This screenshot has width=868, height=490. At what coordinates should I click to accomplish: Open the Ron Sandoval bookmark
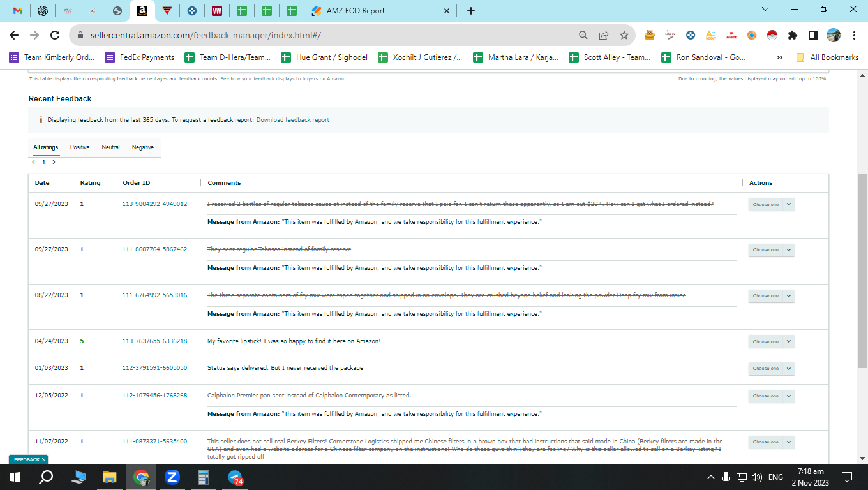[x=704, y=57]
